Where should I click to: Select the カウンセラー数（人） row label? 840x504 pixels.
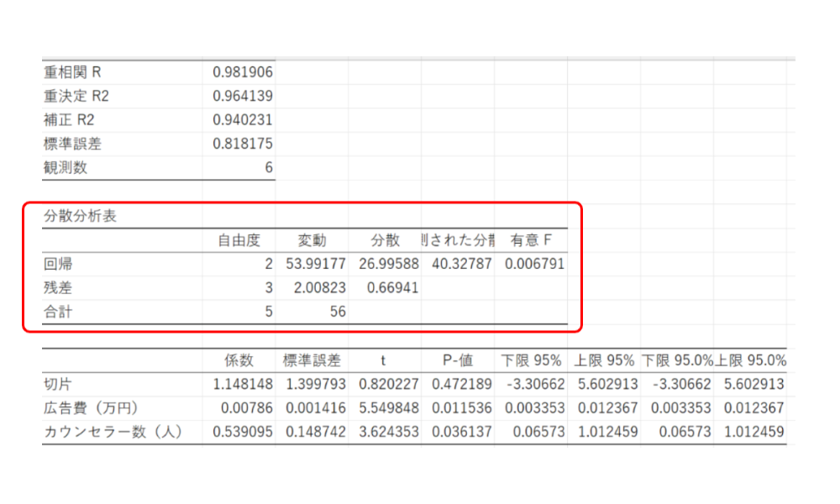tap(113, 432)
